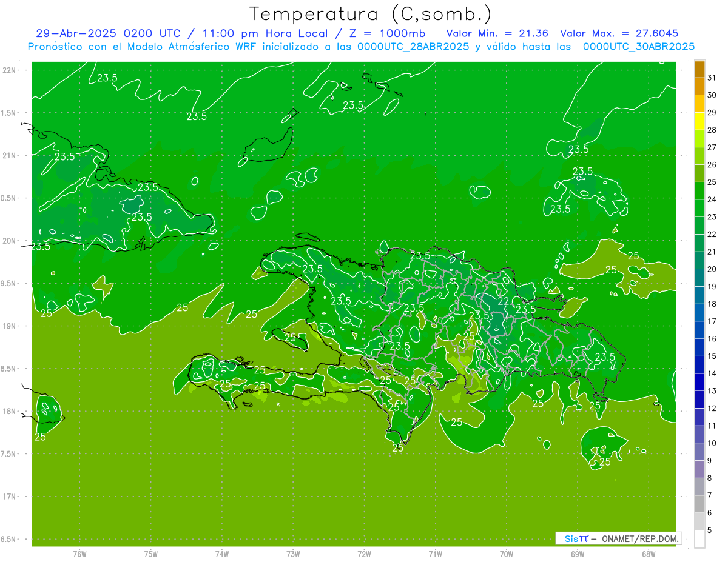Click the '12' value on the color scale
Screen dimensions: 728x562
click(x=712, y=408)
